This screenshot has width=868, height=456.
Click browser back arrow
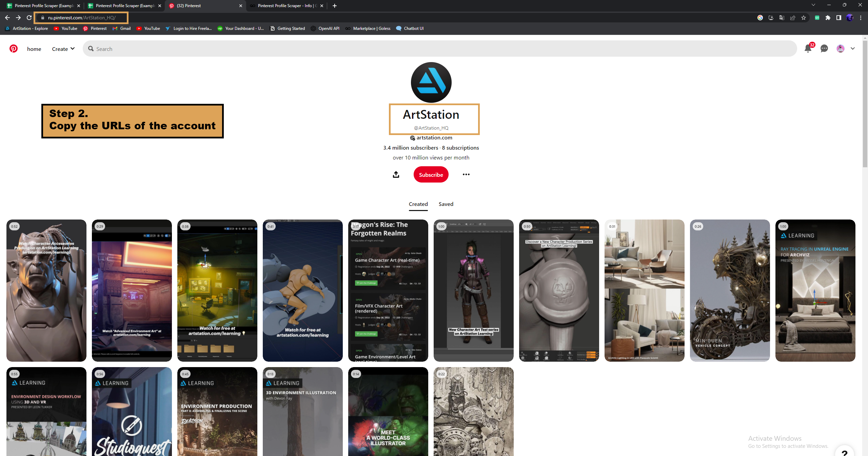click(7, 18)
